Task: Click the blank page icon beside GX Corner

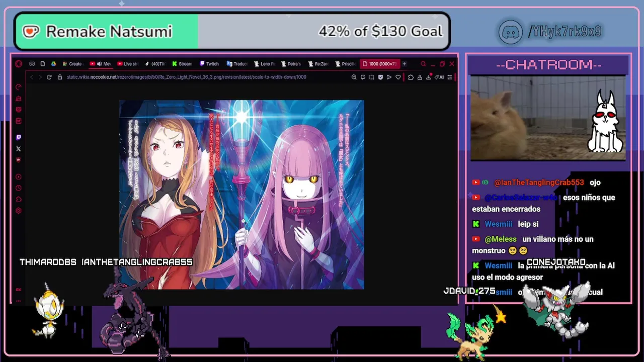Action: point(43,64)
